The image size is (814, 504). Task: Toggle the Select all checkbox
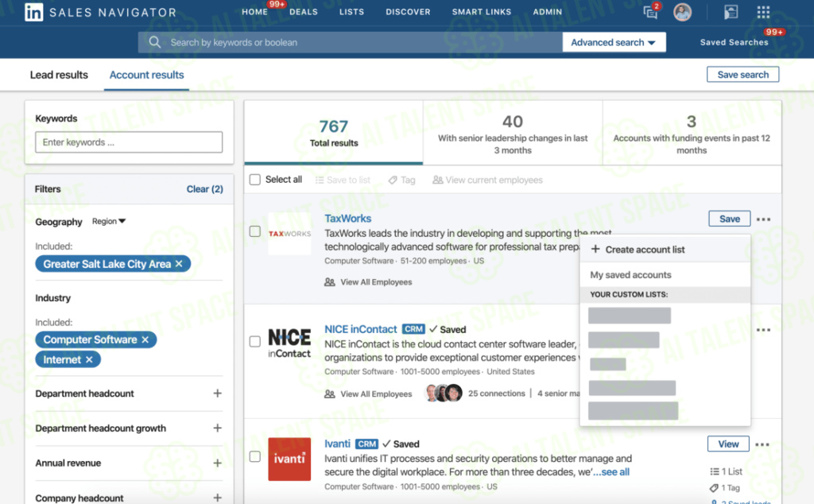[x=255, y=180]
